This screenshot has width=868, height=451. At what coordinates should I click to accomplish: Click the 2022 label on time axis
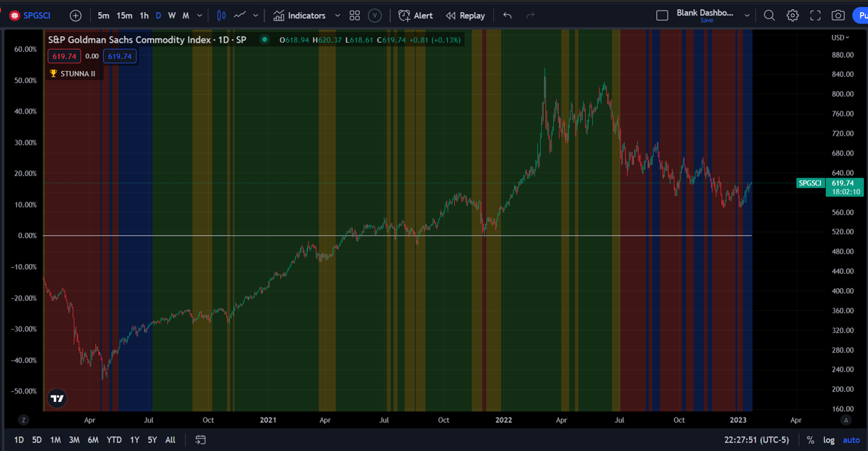[x=504, y=420]
